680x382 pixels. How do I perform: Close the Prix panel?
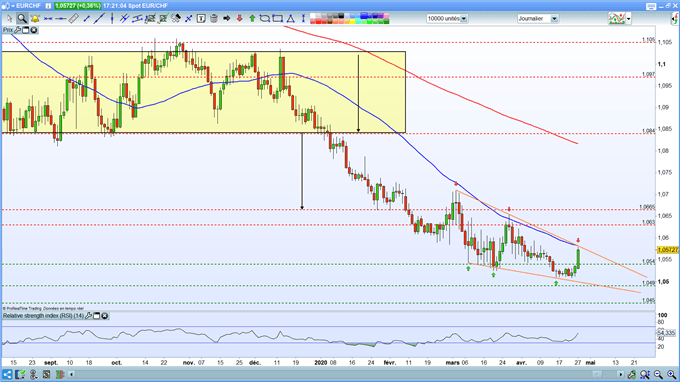pos(34,30)
